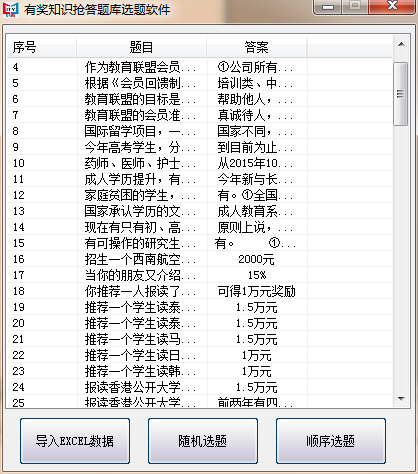This screenshot has height=474, width=418.
Task: Click the 随机选题 button
Action: tap(203, 441)
